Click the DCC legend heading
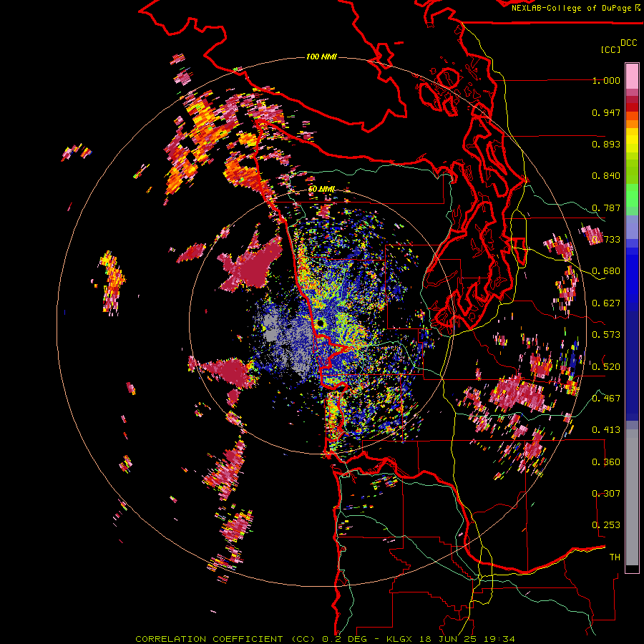This screenshot has height=644, width=644. 628,42
